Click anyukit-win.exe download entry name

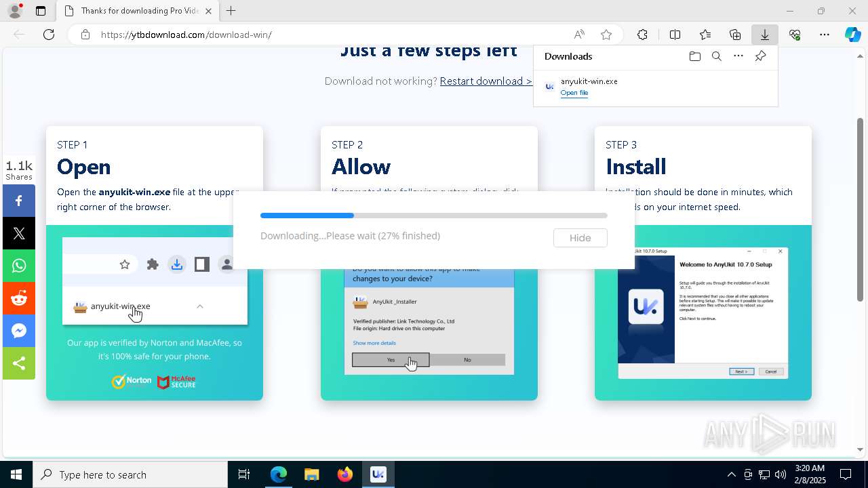[589, 81]
